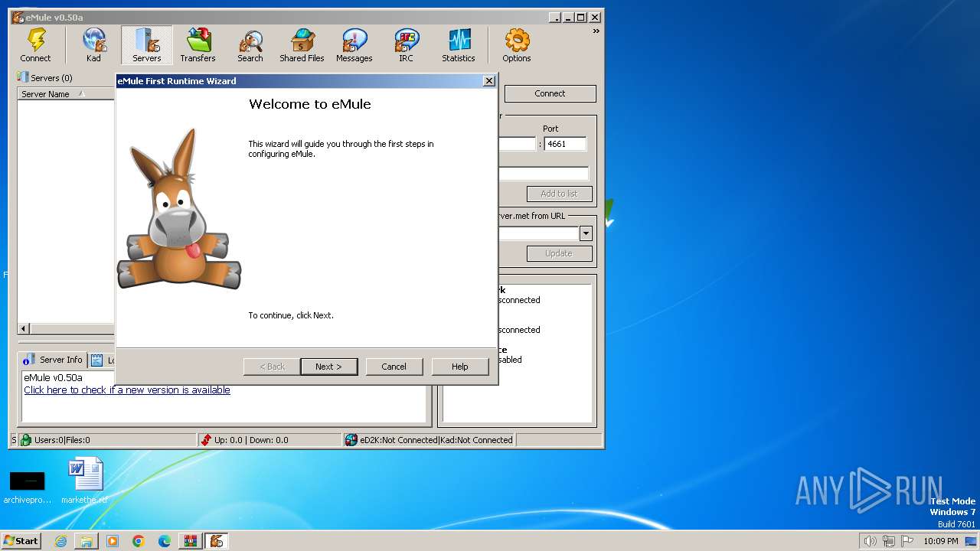The width and height of the screenshot is (980, 551).
Task: Click the check for new version link
Action: point(127,390)
